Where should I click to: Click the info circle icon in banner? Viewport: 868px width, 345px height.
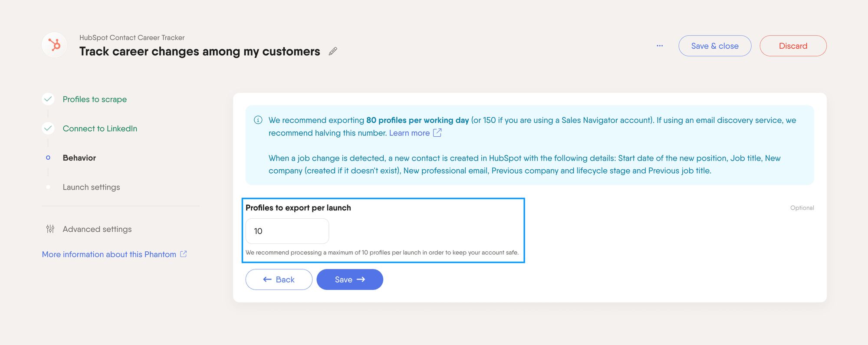(258, 120)
